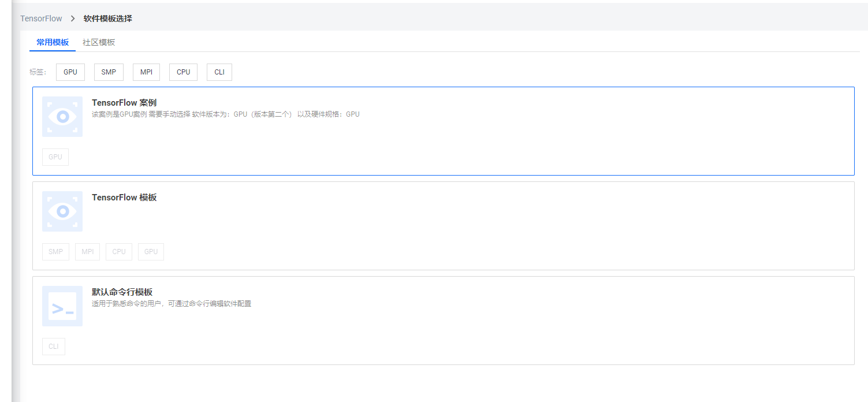
Task: Click GPU tag in TensorFlow 模板 card
Action: 151,252
